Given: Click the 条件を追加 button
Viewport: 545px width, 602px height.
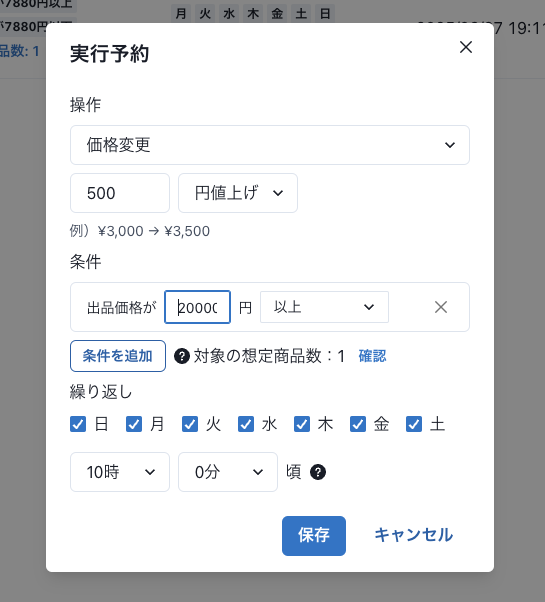Looking at the screenshot, I should point(118,356).
